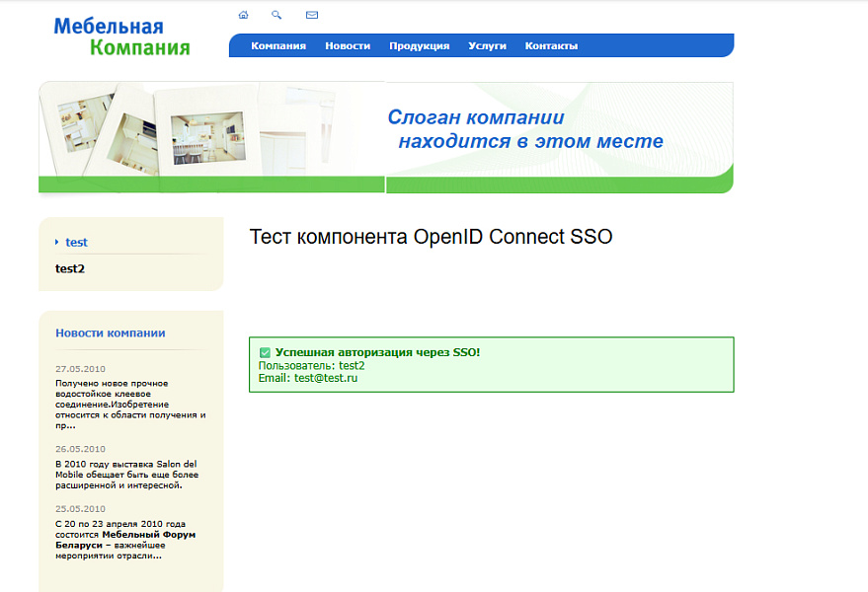This screenshot has height=592, width=868.
Task: Open the Контакты page
Action: pos(551,45)
